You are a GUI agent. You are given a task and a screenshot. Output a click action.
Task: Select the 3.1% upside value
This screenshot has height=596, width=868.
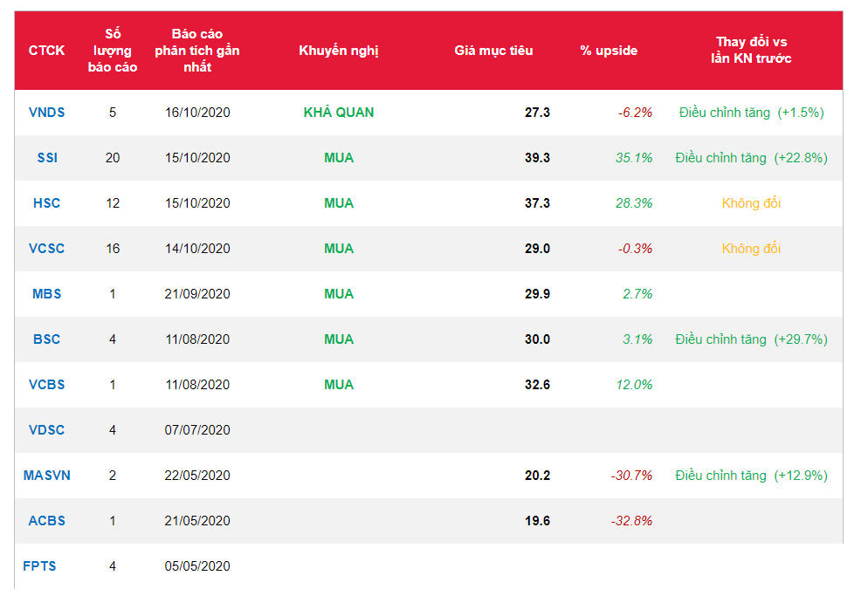click(x=637, y=339)
